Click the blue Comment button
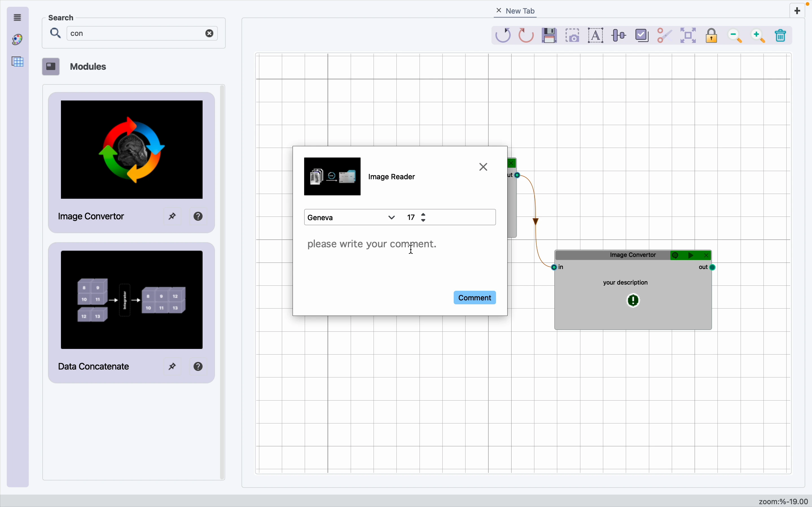The image size is (812, 507). [x=475, y=298]
